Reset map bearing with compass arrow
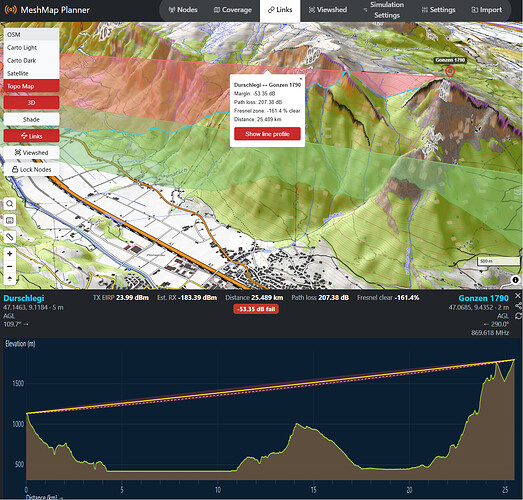 pyautogui.click(x=10, y=279)
